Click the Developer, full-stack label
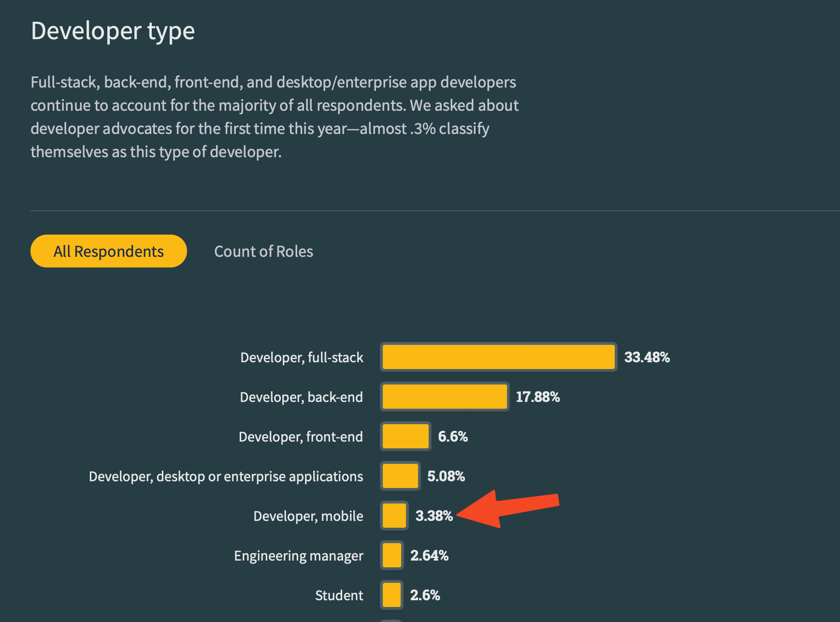Image resolution: width=840 pixels, height=622 pixels. (x=302, y=357)
